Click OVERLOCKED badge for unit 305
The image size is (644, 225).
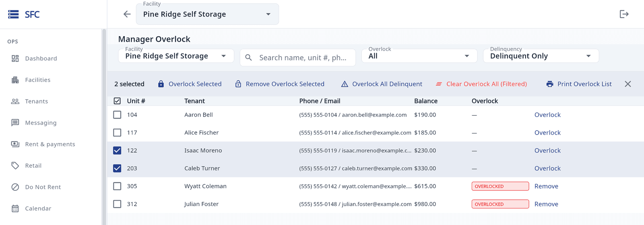coord(500,186)
